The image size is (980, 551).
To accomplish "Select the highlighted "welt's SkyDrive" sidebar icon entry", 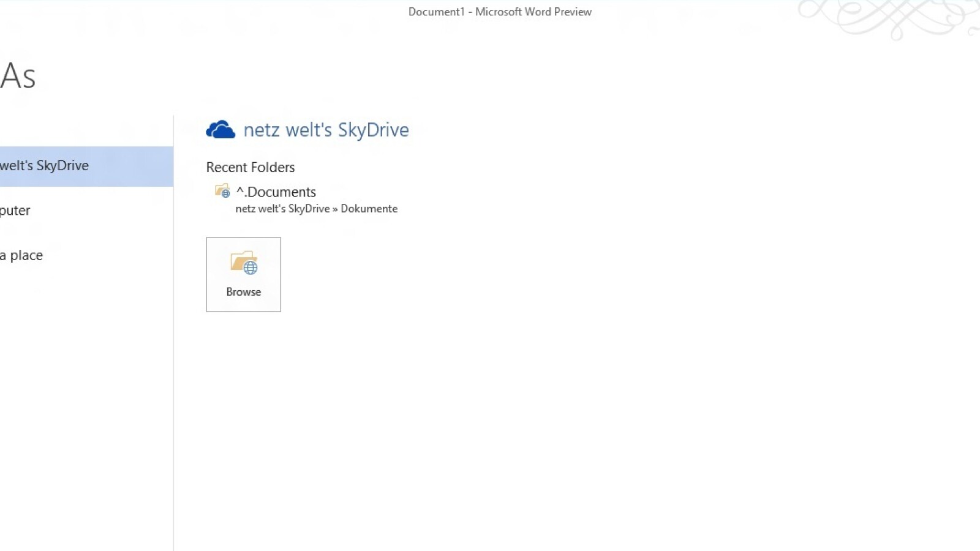I will (45, 165).
